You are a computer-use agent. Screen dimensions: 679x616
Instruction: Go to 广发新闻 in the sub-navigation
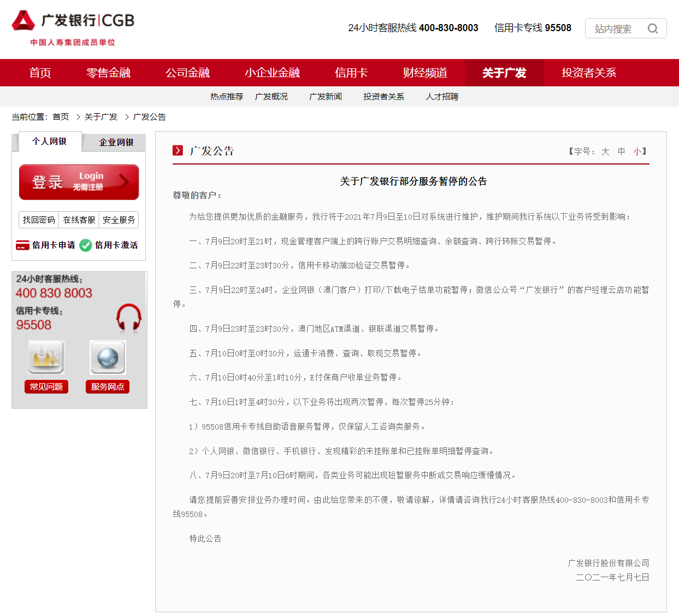(x=326, y=97)
